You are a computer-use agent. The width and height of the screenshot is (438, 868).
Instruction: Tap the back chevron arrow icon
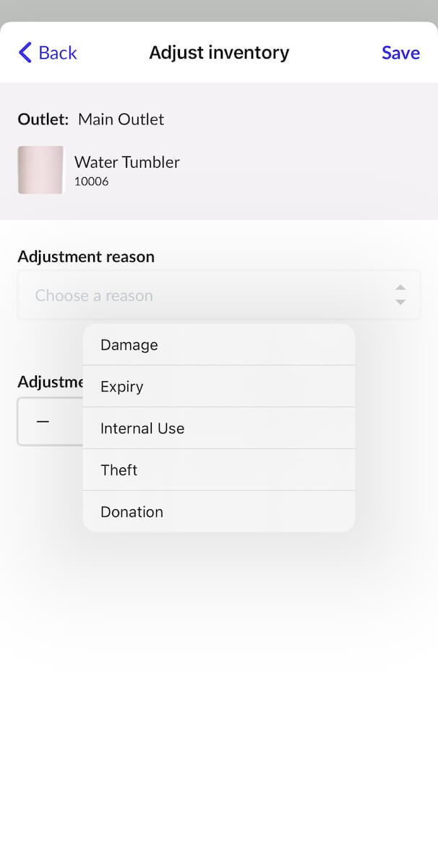pyautogui.click(x=25, y=53)
